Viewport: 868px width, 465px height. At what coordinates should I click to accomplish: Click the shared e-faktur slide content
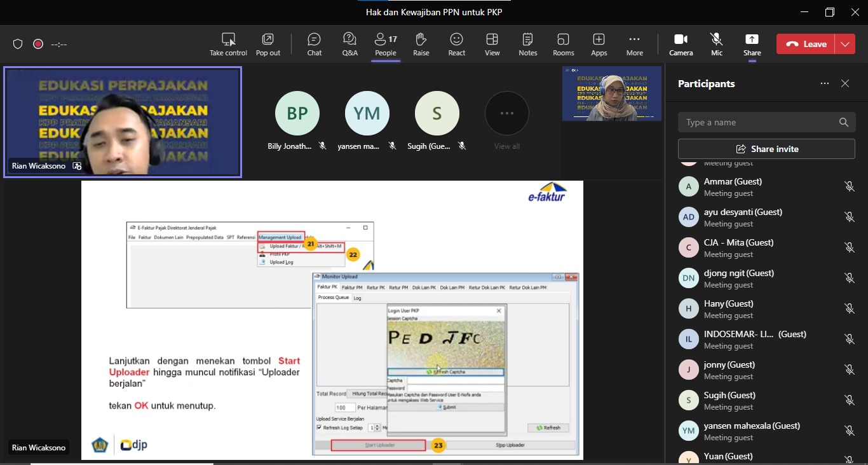click(x=332, y=320)
